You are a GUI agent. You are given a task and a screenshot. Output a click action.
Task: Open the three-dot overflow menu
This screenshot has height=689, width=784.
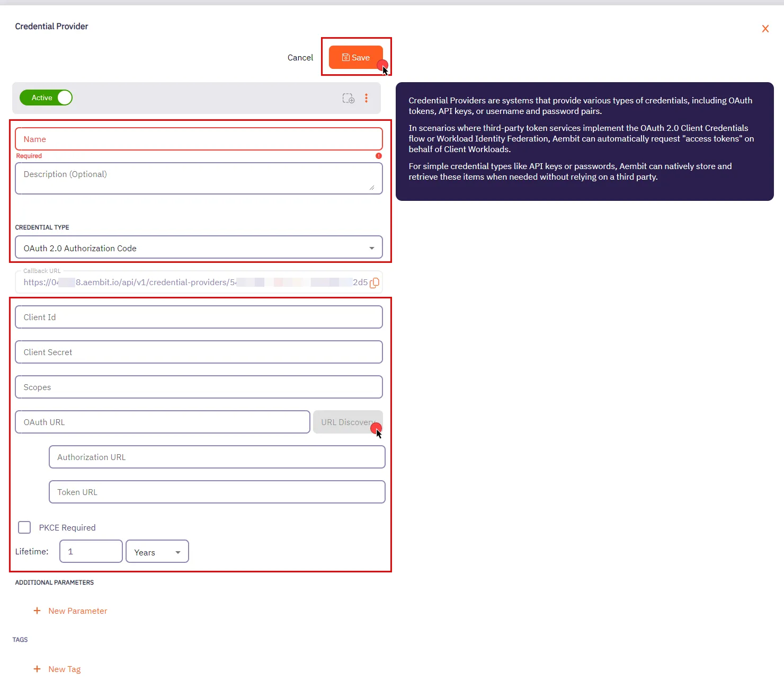pyautogui.click(x=367, y=98)
